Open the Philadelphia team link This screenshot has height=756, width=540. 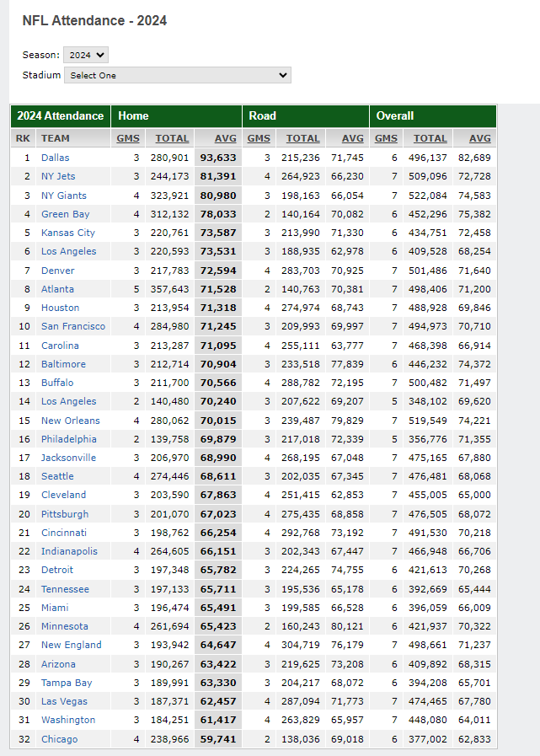tap(68, 439)
